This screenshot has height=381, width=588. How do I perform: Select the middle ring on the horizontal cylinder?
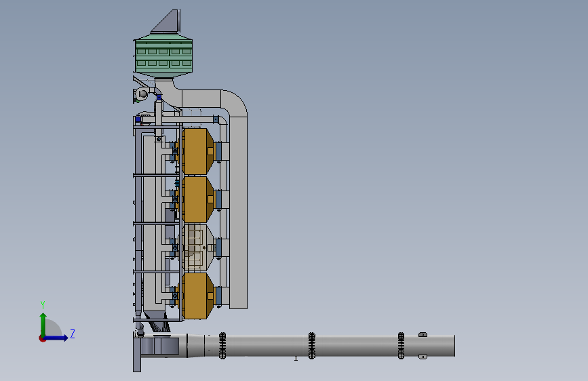click(311, 346)
